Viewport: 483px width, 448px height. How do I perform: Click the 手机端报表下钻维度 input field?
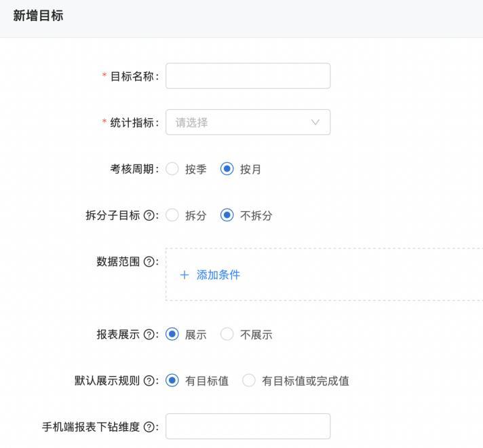[x=248, y=426]
